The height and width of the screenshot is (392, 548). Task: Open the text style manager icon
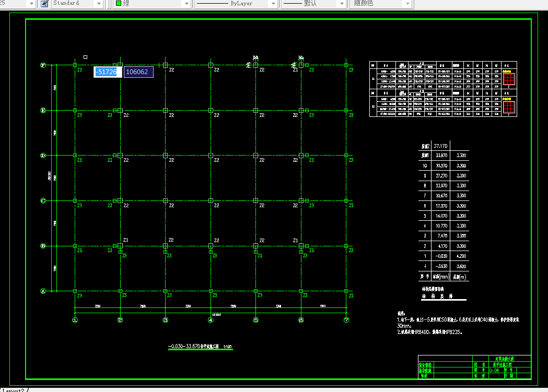click(44, 4)
